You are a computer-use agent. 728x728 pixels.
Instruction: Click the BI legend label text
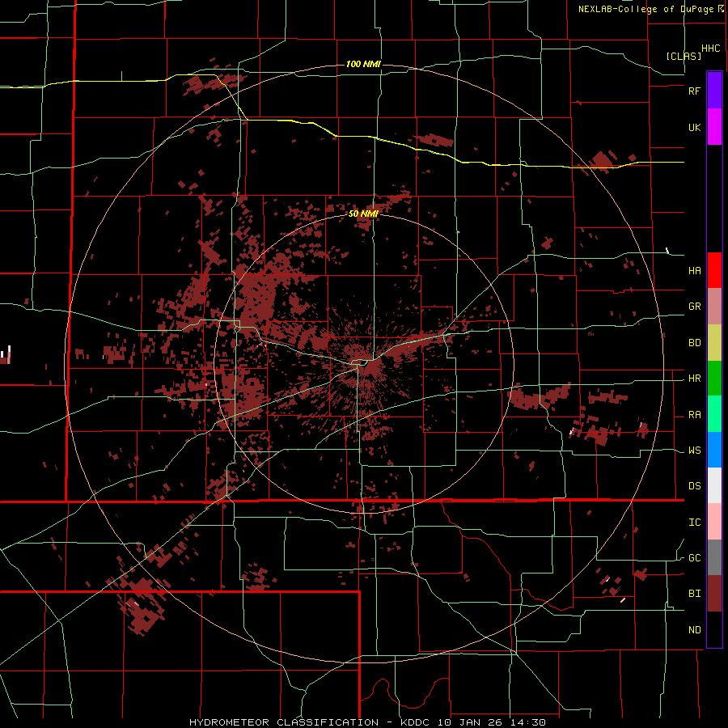(694, 594)
